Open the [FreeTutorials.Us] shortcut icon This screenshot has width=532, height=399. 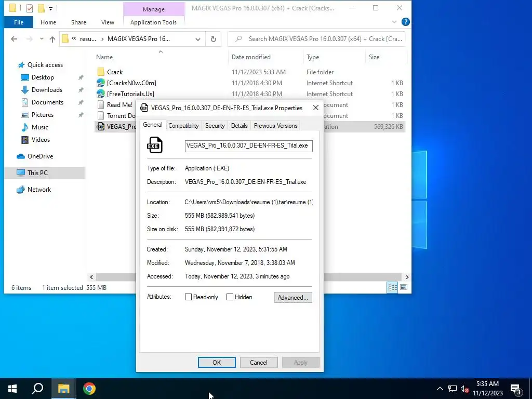tap(101, 94)
